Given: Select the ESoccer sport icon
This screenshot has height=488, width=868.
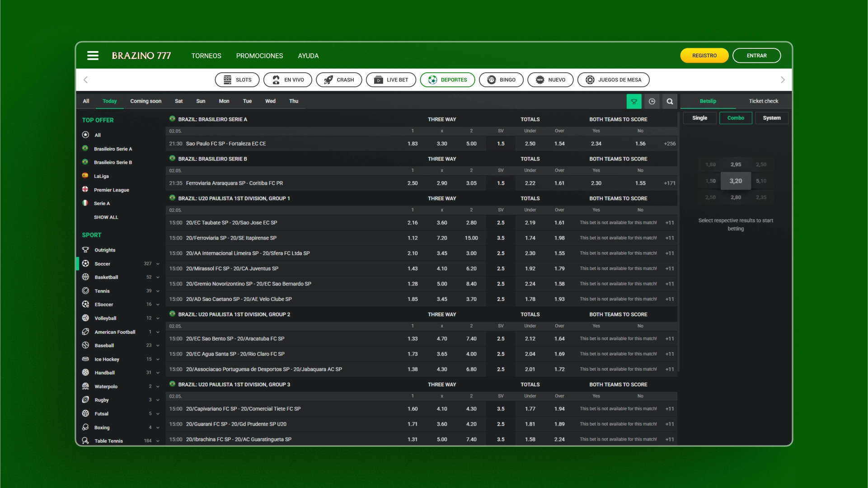Looking at the screenshot, I should pyautogui.click(x=85, y=305).
